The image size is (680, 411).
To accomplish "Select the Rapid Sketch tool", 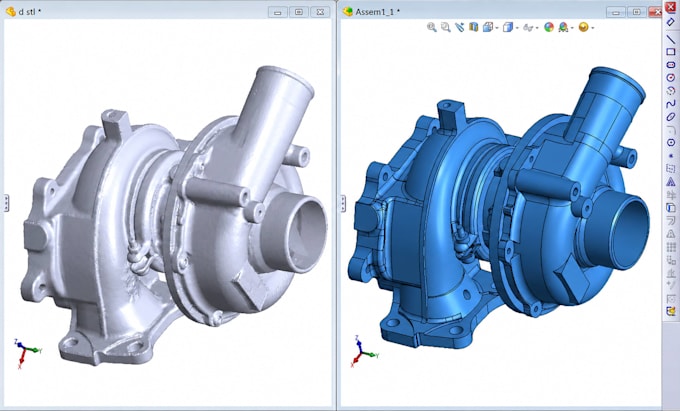I will coord(671,311).
